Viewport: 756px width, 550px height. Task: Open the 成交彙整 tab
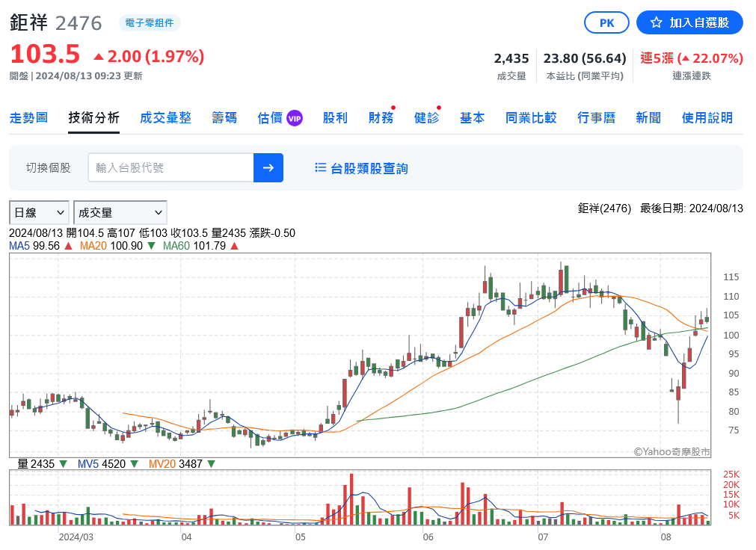click(x=165, y=118)
